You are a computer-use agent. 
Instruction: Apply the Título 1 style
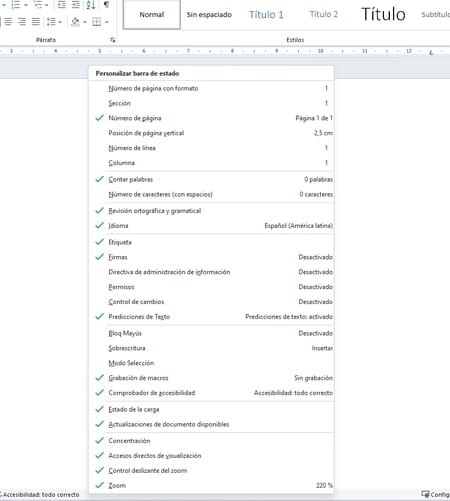(x=266, y=15)
